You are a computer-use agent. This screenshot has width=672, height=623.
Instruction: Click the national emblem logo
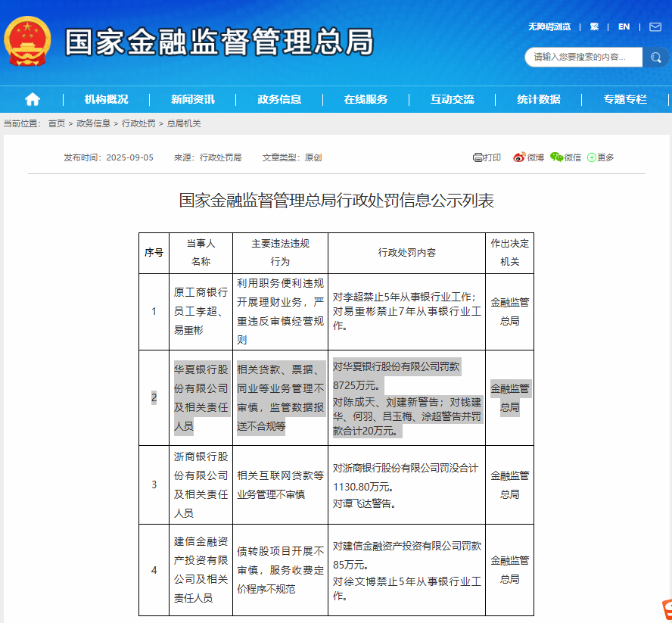pos(27,41)
